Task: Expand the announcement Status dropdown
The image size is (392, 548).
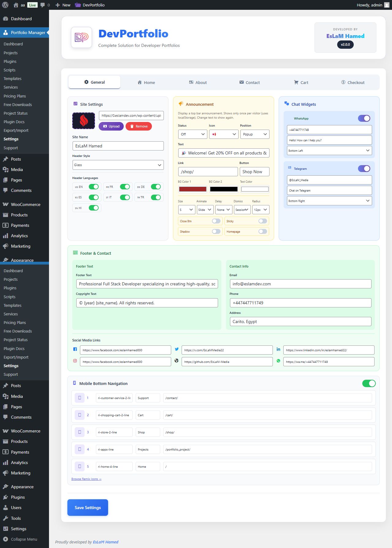Action: 193,134
